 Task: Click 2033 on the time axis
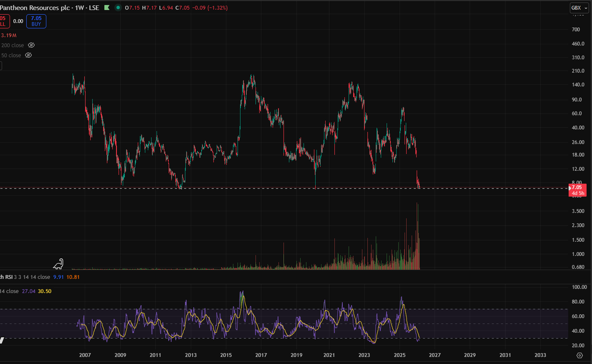pyautogui.click(x=540, y=355)
